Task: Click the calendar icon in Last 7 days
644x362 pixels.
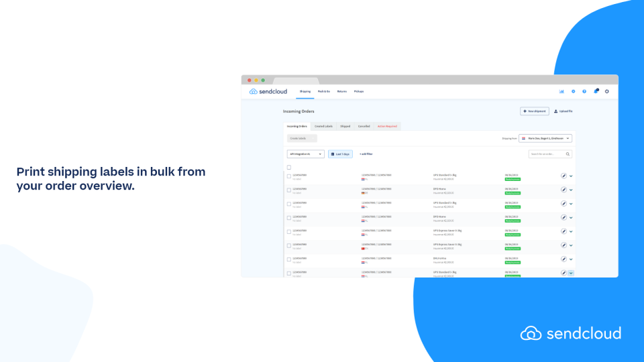Action: pyautogui.click(x=333, y=154)
